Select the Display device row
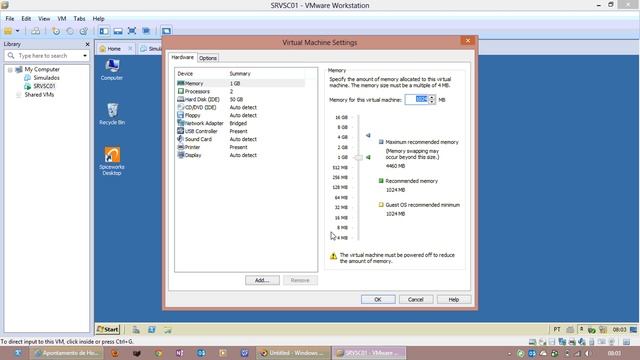The width and height of the screenshot is (640, 360). pyautogui.click(x=241, y=155)
